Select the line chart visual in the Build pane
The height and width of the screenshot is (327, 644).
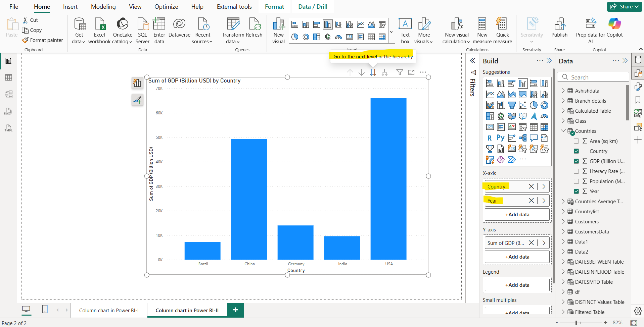tap(490, 94)
